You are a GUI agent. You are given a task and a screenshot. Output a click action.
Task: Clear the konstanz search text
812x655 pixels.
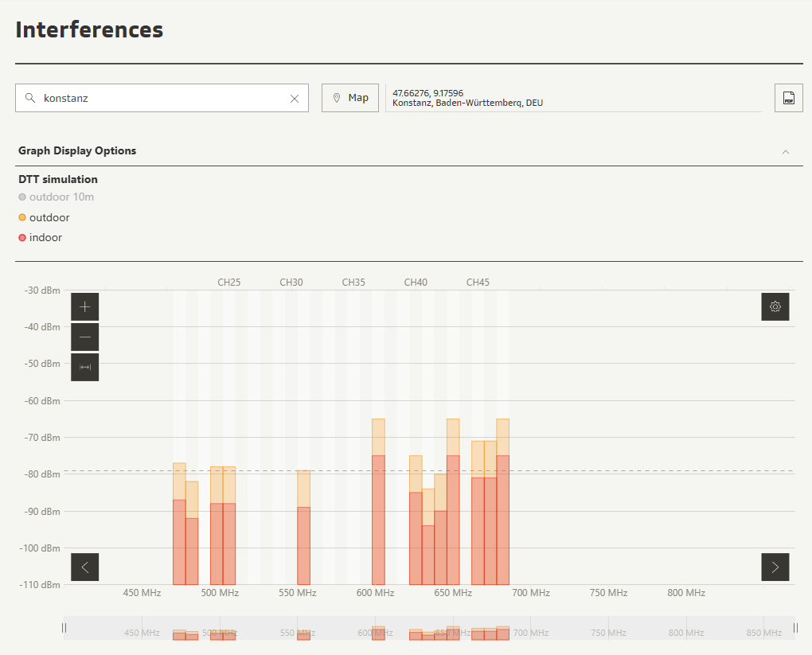295,99
